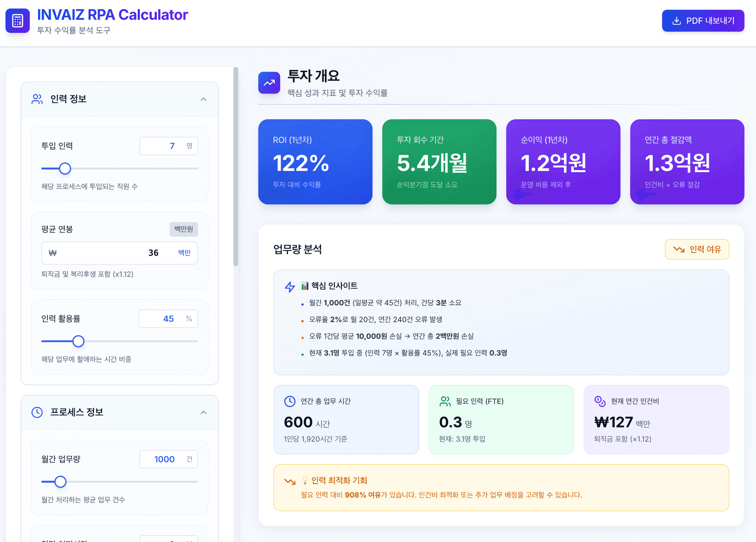Screen dimensions: 756x542
Task: Collapse the 인력 정보 section chevron
Action: point(203,99)
